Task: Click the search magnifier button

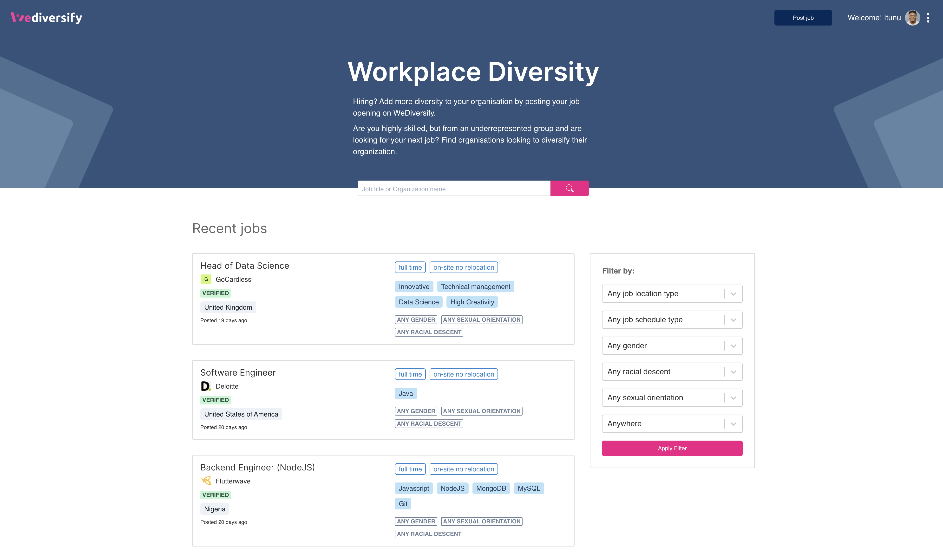Action: [570, 188]
